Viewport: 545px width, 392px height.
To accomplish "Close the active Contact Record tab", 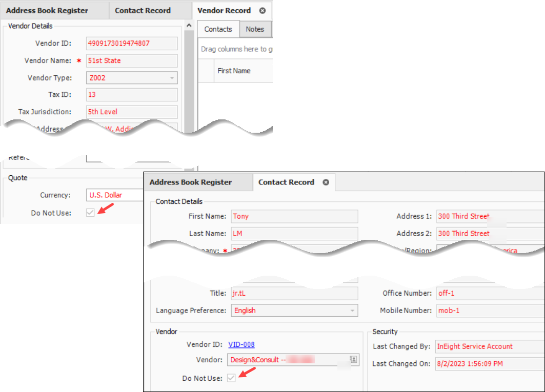I will click(326, 182).
